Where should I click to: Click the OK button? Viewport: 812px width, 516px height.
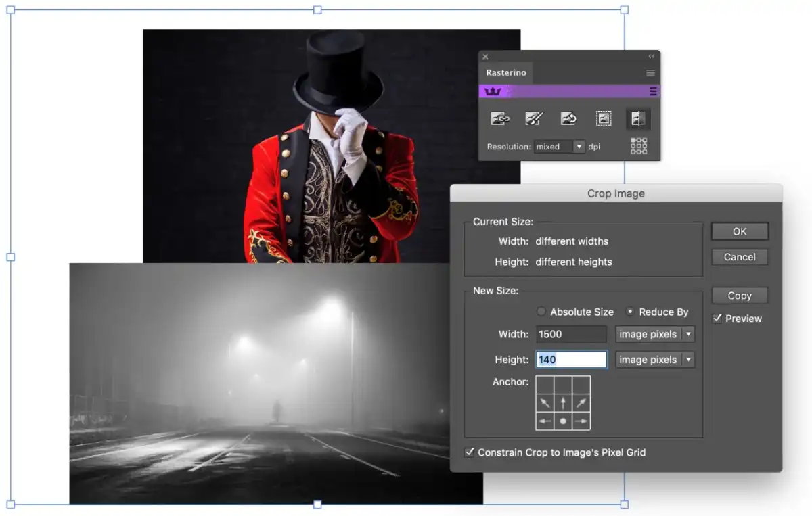click(x=740, y=231)
